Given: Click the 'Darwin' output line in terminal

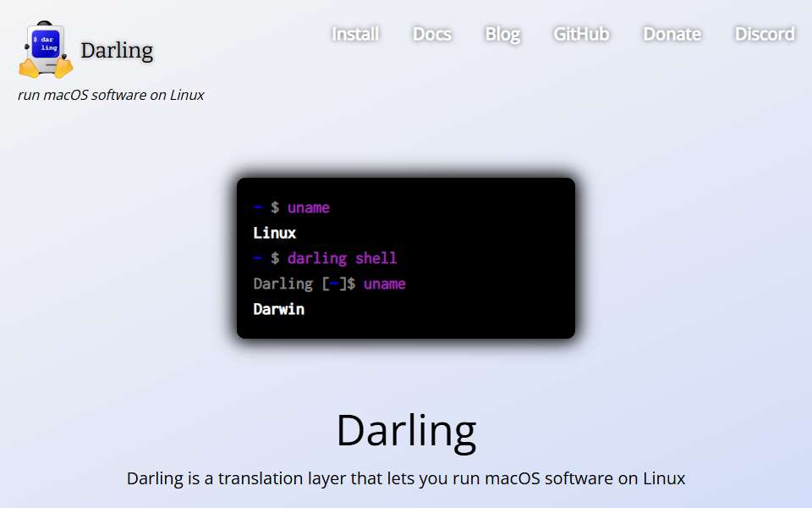Looking at the screenshot, I should tap(278, 310).
